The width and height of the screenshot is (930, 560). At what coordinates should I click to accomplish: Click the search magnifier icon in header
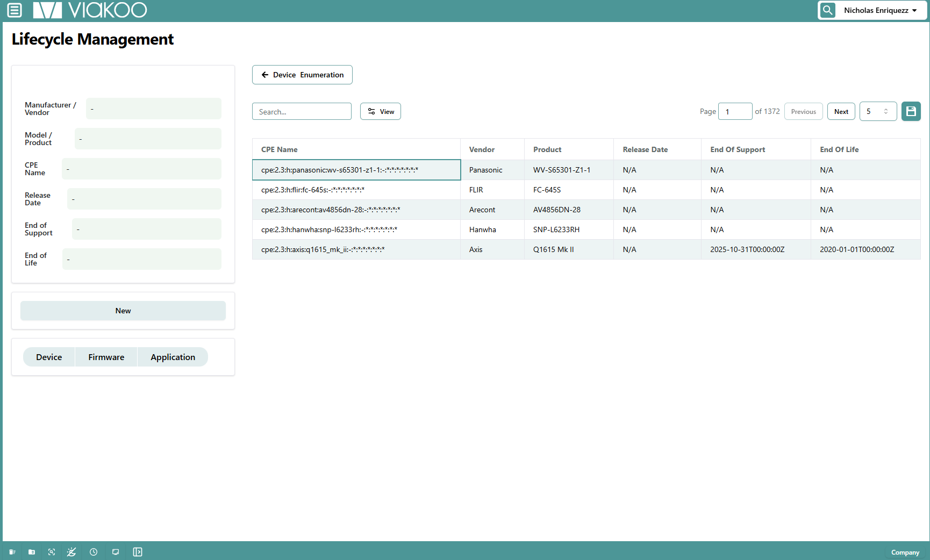pos(828,10)
